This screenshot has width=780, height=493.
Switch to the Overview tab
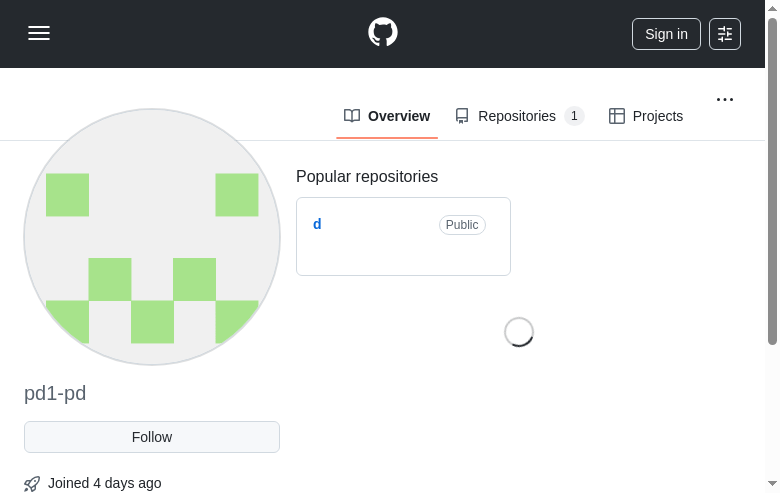398,116
